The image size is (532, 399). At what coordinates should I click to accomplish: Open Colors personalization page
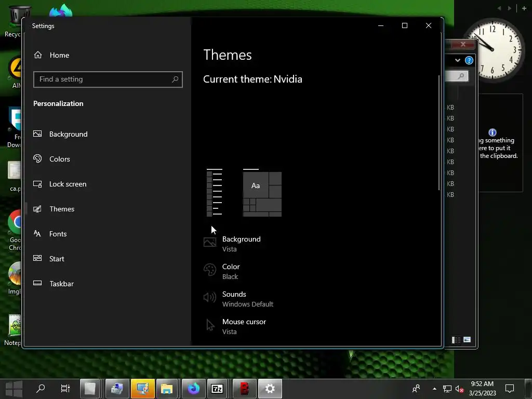tap(51, 159)
